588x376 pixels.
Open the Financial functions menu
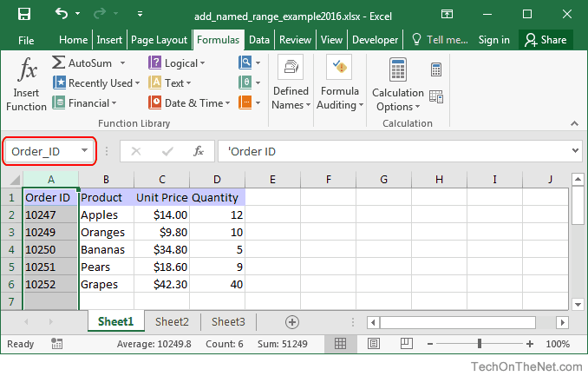point(84,103)
